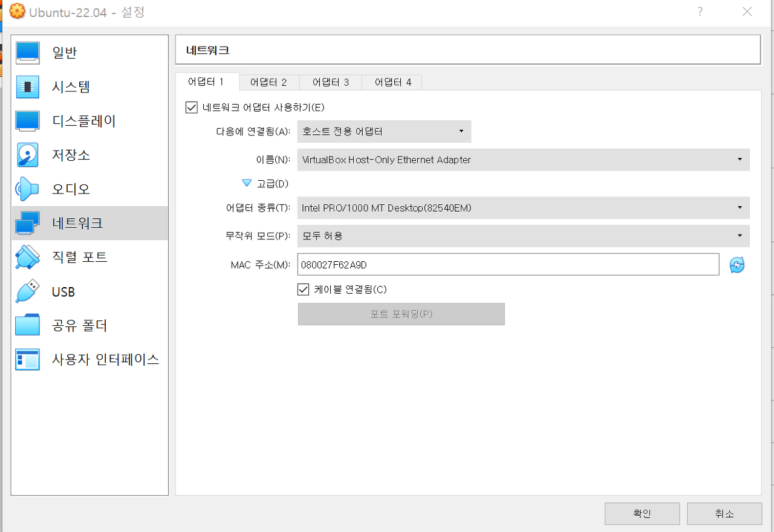The height and width of the screenshot is (532, 774).
Task: Collapse the 고급(D) advanced section
Action: click(x=246, y=183)
